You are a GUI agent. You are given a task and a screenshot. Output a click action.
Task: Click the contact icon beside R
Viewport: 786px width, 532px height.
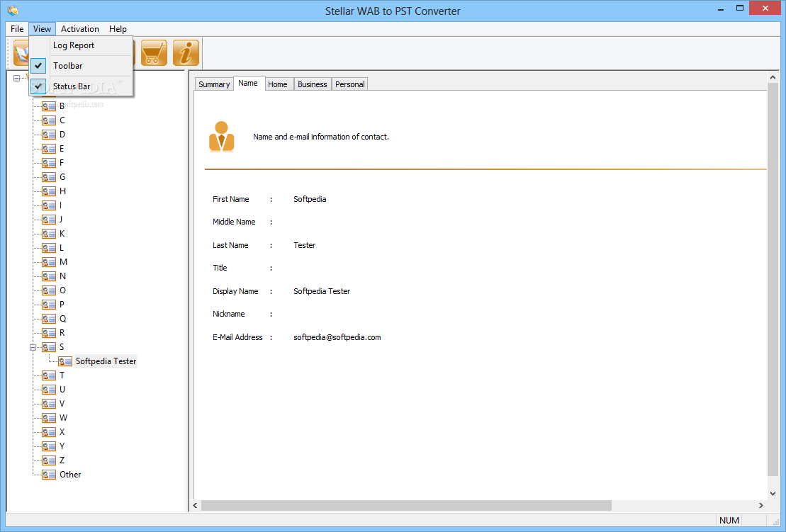click(x=49, y=333)
